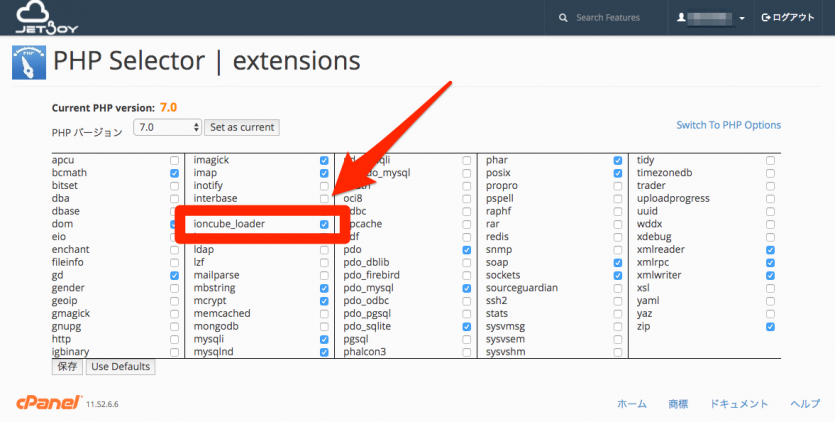Click the Use Defaults button

(120, 367)
